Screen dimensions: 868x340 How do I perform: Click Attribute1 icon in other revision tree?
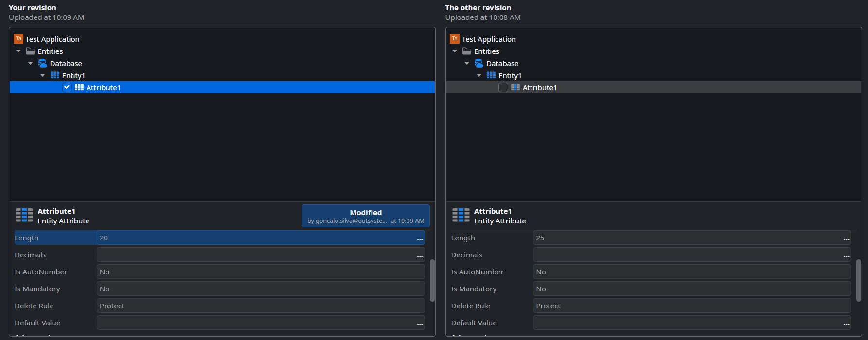click(x=515, y=87)
